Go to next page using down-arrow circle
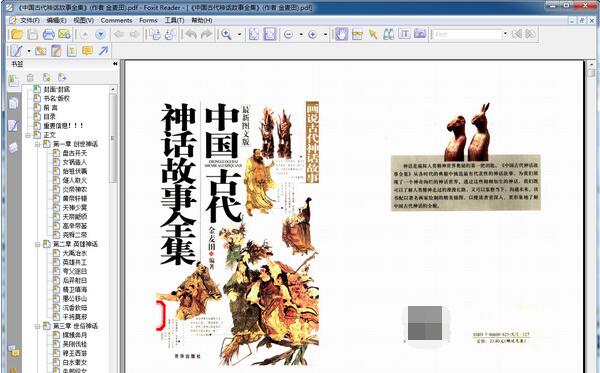Screen dimensions: 600x373 coord(100,35)
